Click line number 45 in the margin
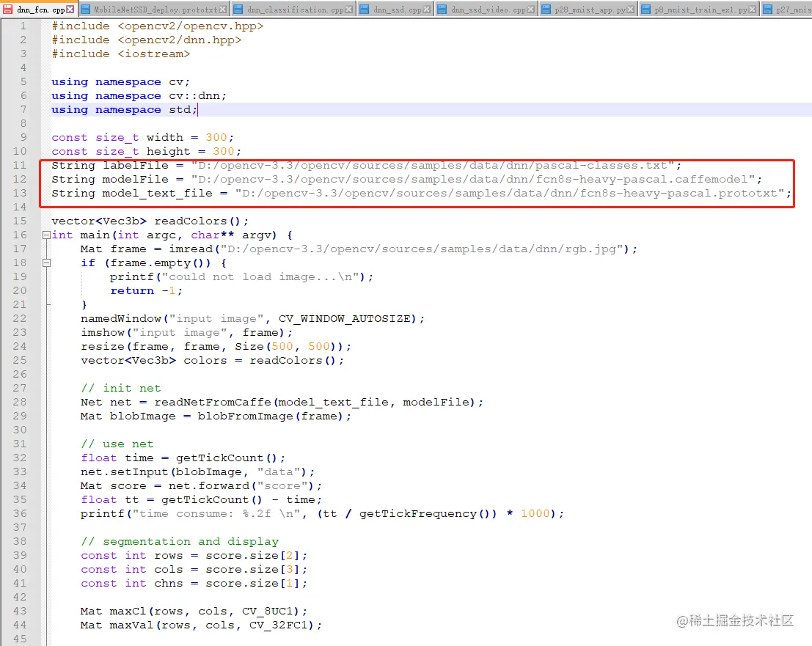This screenshot has height=646, width=812. [20, 639]
